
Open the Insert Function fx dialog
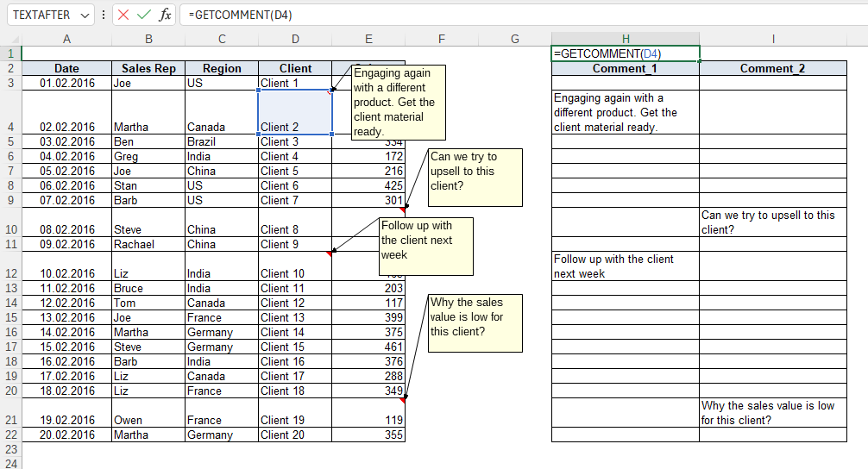point(165,15)
